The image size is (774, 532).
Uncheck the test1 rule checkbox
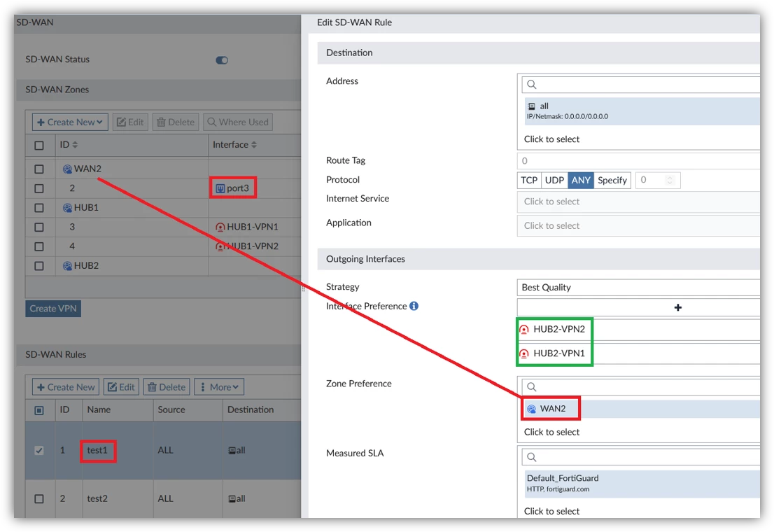(x=39, y=451)
